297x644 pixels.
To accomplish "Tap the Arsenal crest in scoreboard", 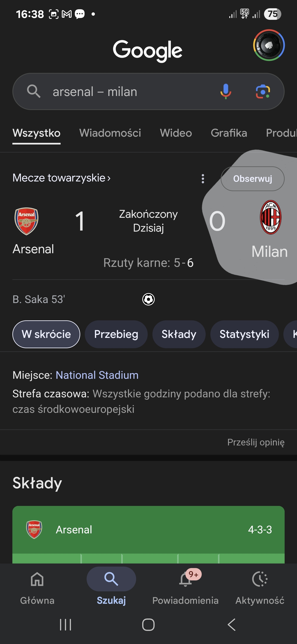I will pos(26,221).
